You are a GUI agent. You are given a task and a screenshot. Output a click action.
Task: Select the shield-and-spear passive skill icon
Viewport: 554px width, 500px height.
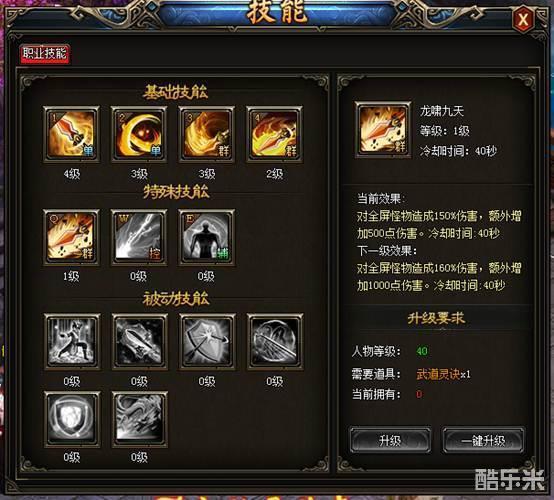207,341
